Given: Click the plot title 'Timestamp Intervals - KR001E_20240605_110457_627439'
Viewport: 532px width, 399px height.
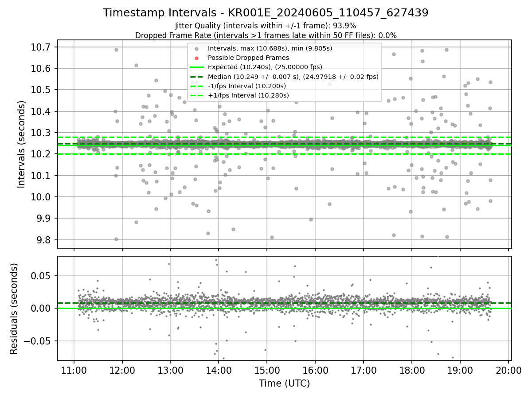Looking at the screenshot, I should 266,13.
